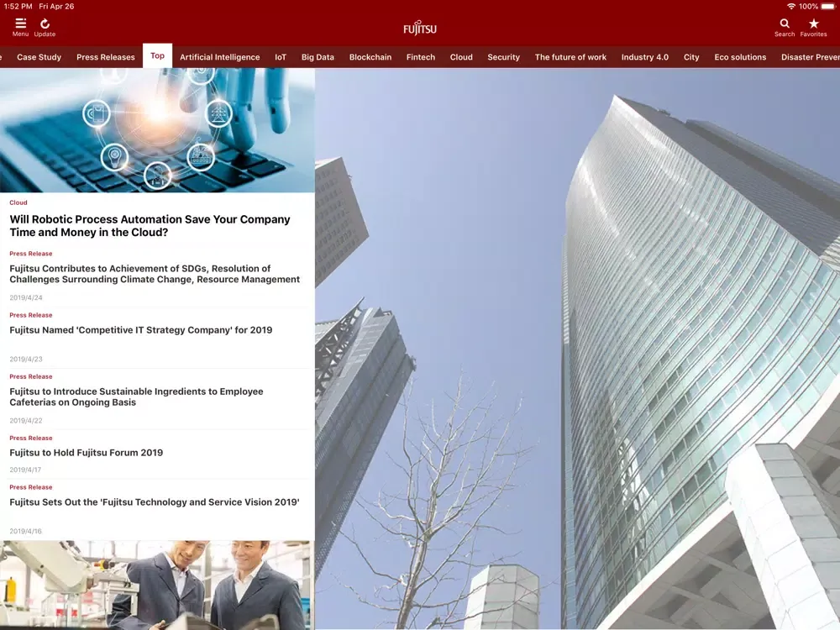840x630 pixels.
Task: Open the two businessmen factory image
Action: [158, 585]
